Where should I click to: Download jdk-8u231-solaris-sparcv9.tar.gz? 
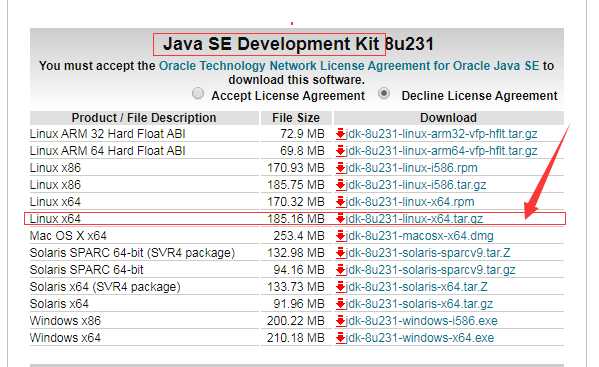coord(431,270)
